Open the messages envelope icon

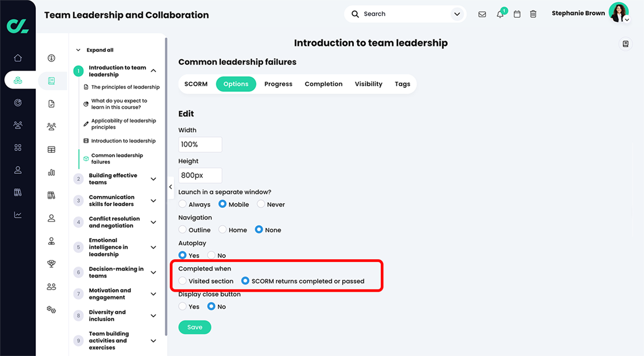click(x=482, y=14)
